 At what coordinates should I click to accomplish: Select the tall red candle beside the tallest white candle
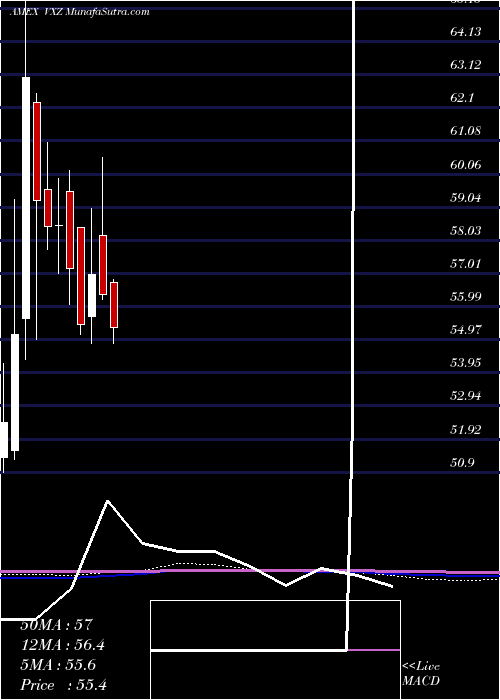37,151
